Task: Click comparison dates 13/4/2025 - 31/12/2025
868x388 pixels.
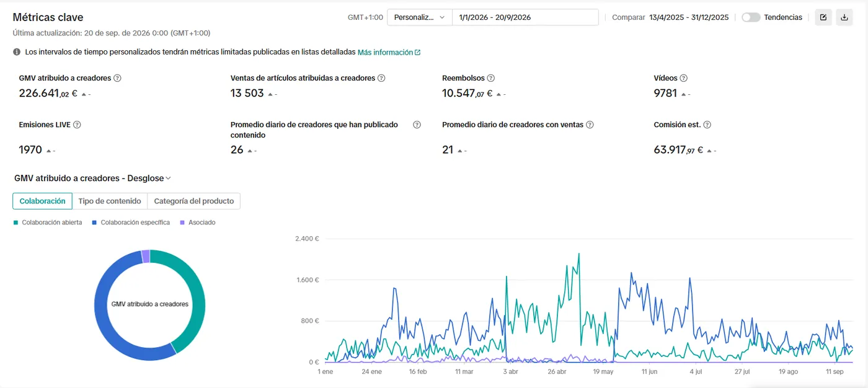Action: click(689, 17)
